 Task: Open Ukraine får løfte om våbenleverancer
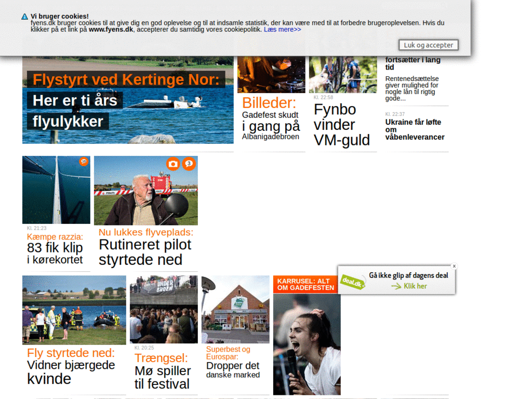click(415, 129)
